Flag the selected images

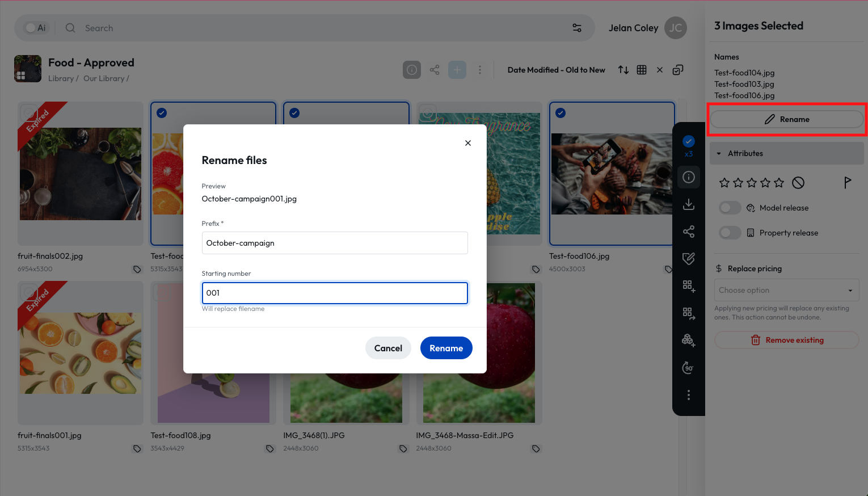(848, 182)
